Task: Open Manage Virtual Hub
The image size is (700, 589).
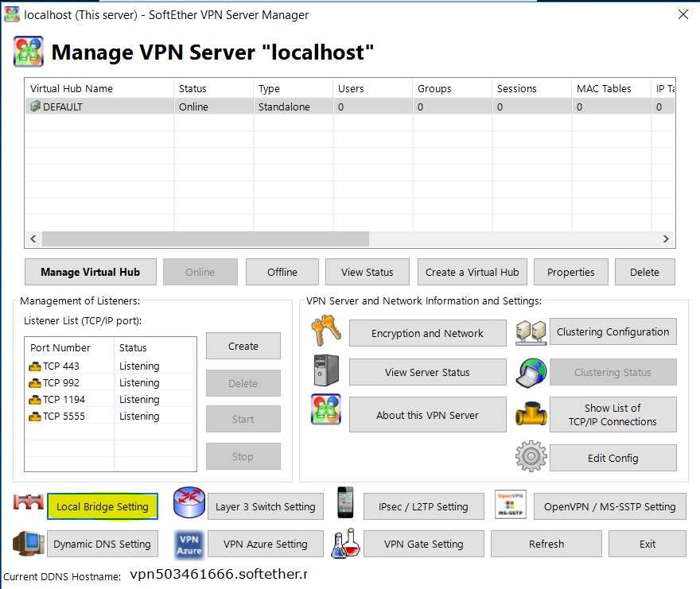Action: pyautogui.click(x=91, y=272)
